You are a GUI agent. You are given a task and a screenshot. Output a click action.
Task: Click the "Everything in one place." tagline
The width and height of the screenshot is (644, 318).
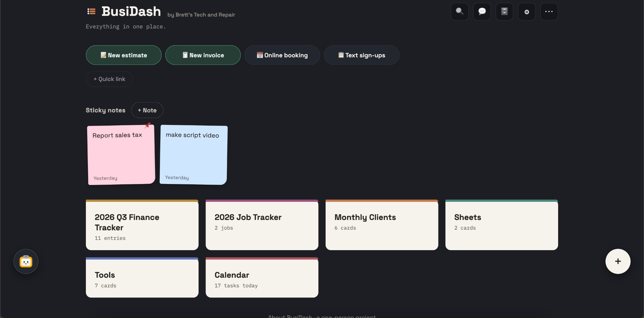point(126,27)
